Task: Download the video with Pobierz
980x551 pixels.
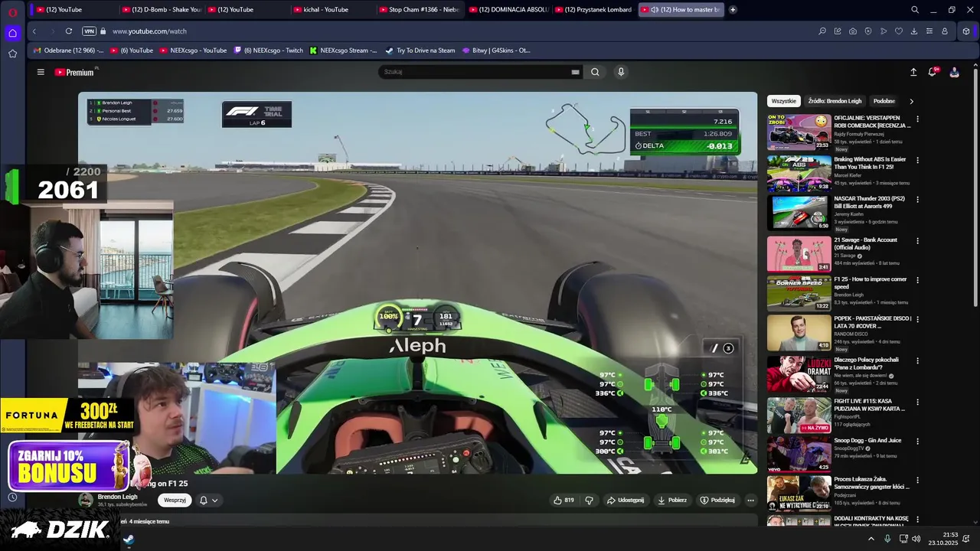Action: 672,500
